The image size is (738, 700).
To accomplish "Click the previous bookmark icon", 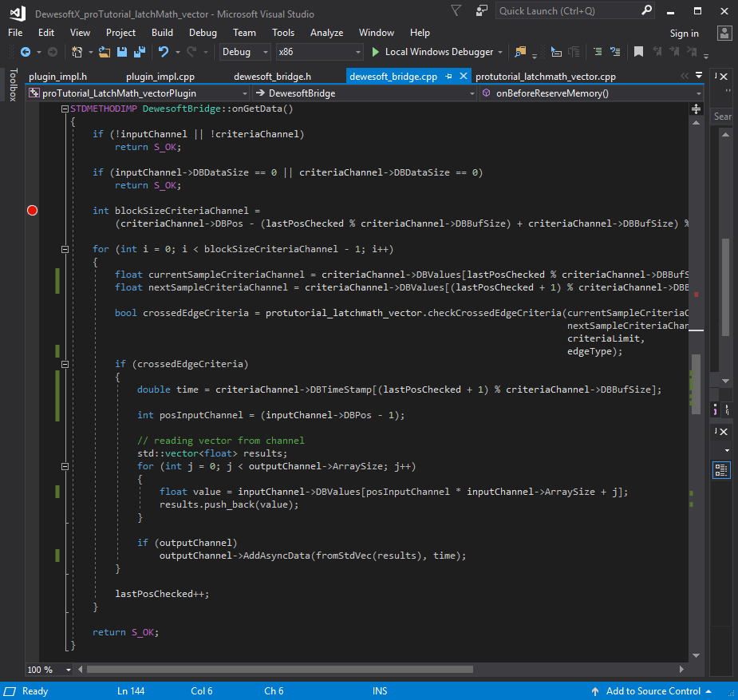I will pos(657,52).
